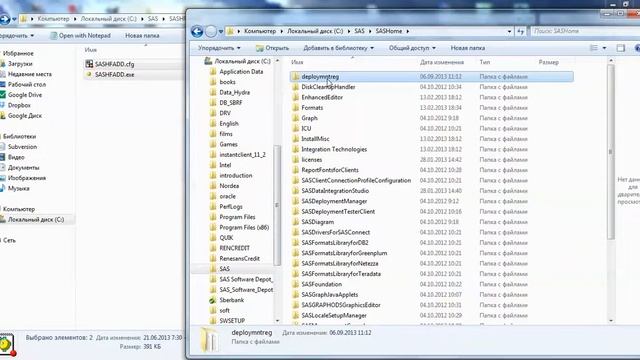Open view options dropdown arrow
The width and height of the screenshot is (640, 360).
[x=604, y=48]
